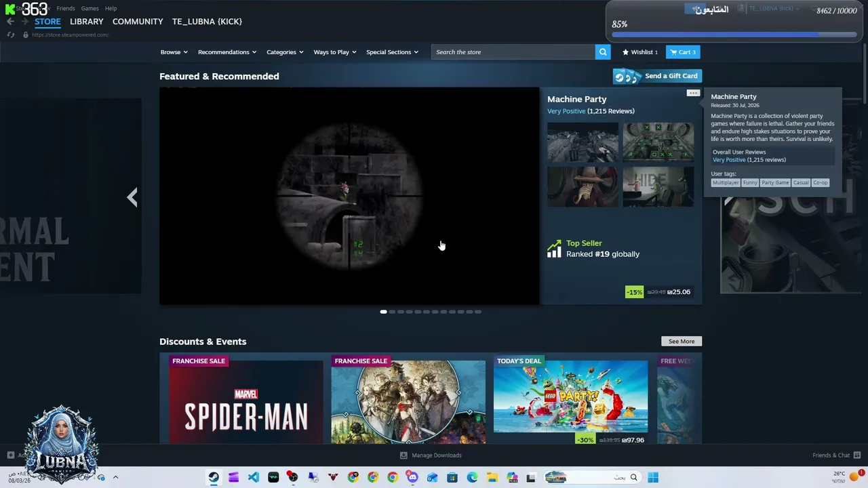
Task: Click the Funny user tag
Action: (x=750, y=183)
